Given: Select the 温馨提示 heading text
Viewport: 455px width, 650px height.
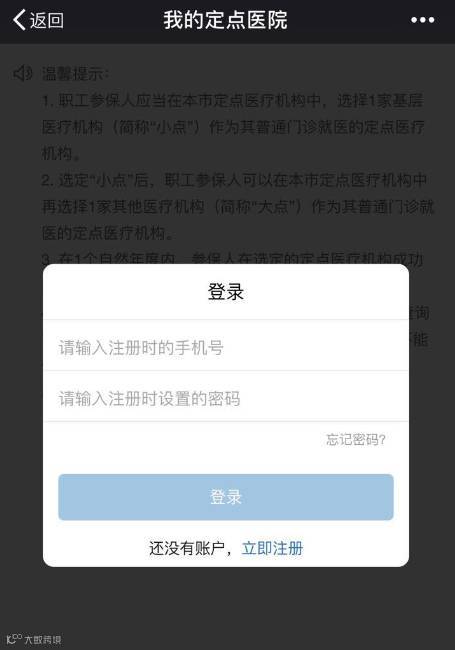Looking at the screenshot, I should 75,74.
